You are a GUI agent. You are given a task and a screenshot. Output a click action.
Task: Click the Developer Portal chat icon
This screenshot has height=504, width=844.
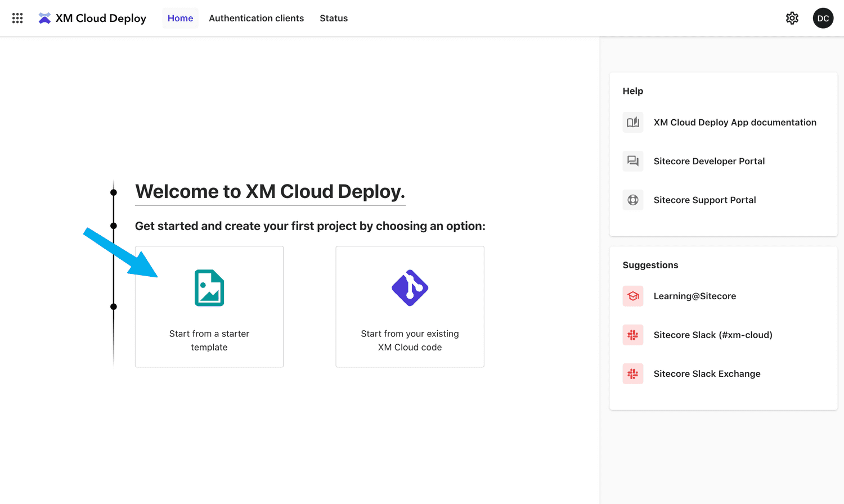tap(633, 161)
